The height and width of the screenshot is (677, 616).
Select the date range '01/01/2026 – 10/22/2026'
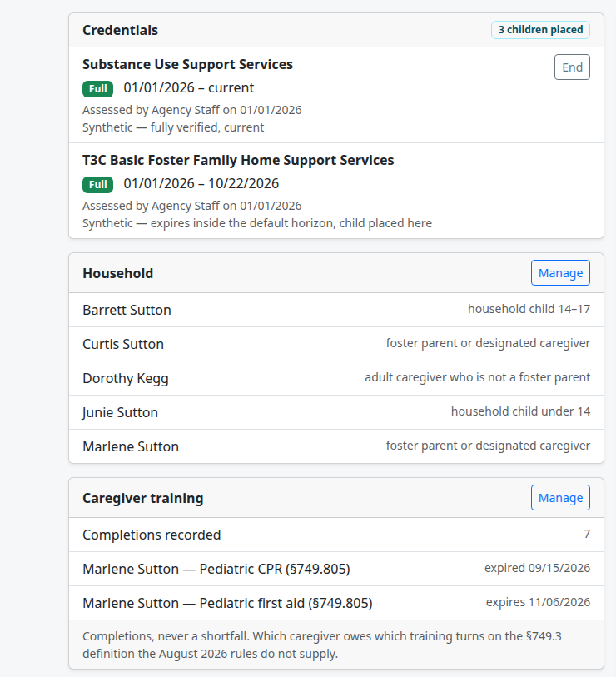[201, 183]
